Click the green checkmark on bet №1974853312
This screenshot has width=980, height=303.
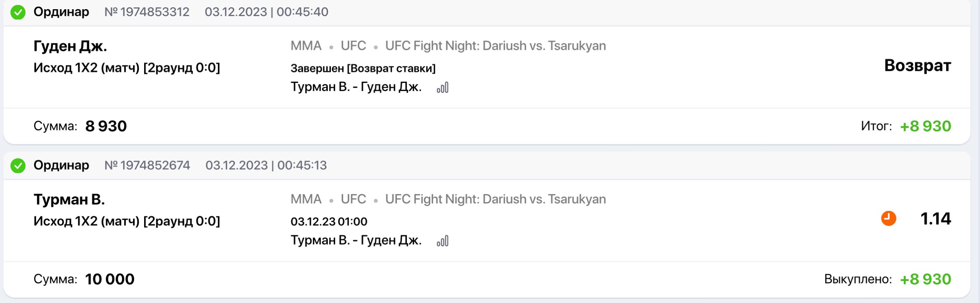pos(18,12)
